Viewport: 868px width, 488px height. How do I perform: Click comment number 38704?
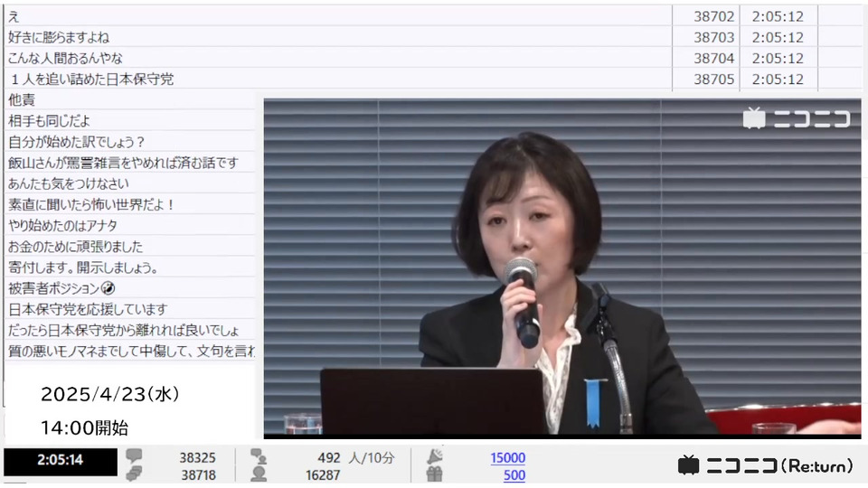[x=713, y=58]
